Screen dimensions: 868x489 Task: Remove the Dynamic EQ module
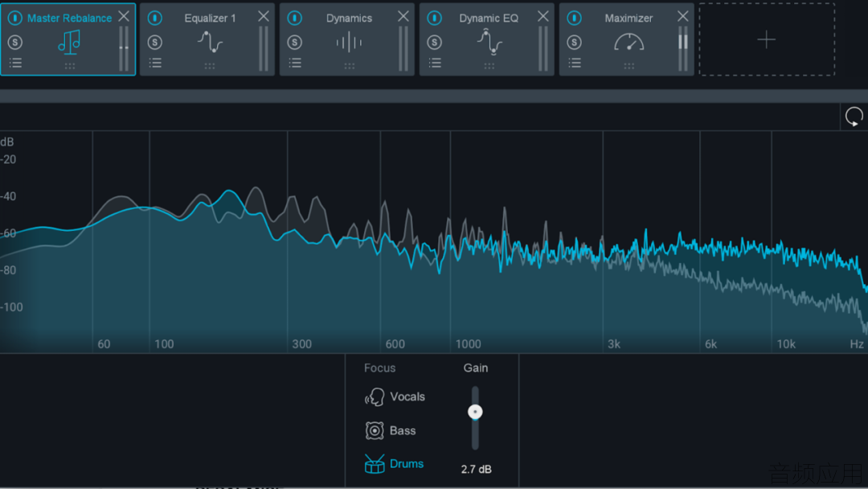pos(543,17)
